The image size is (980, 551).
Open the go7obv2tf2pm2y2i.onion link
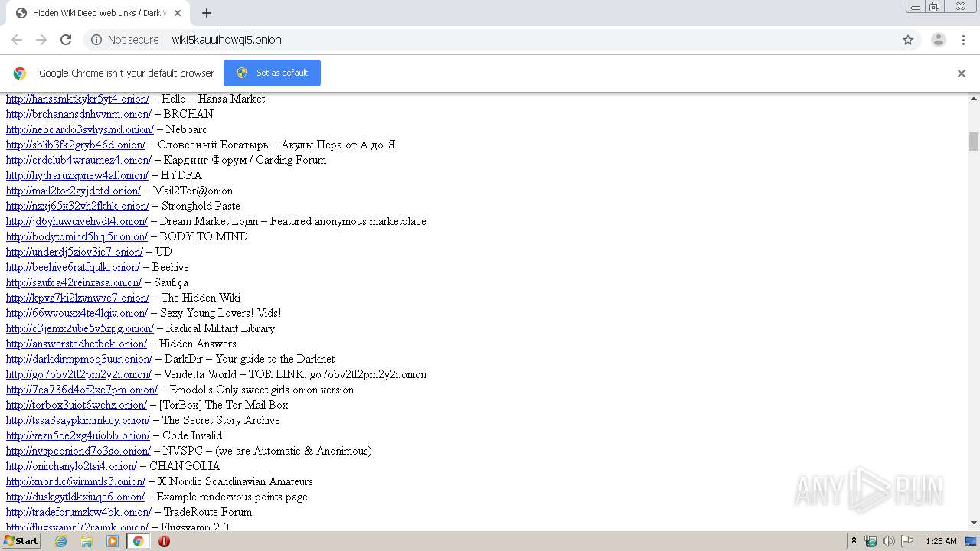click(79, 374)
